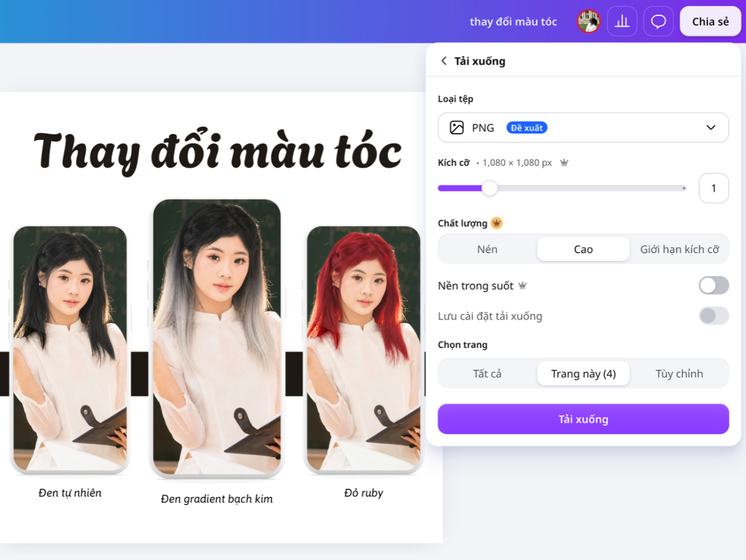746x560 pixels.
Task: Select the Đen gradient bạch kim phone photo
Action: [217, 338]
